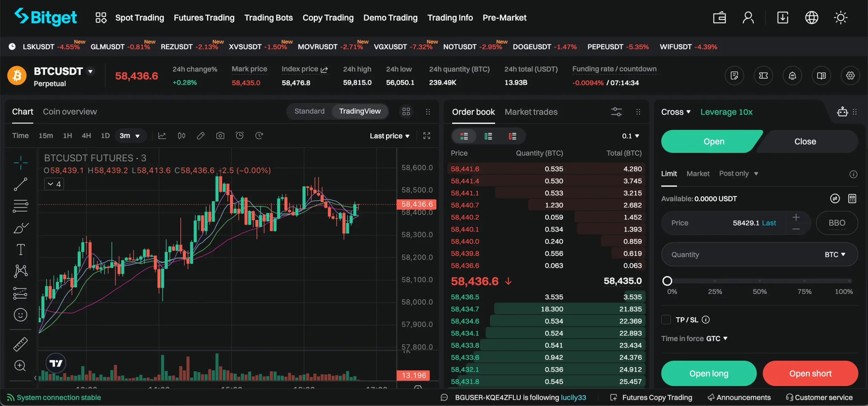The height and width of the screenshot is (406, 868).
Task: Open the chart indicators icon
Action: point(162,136)
